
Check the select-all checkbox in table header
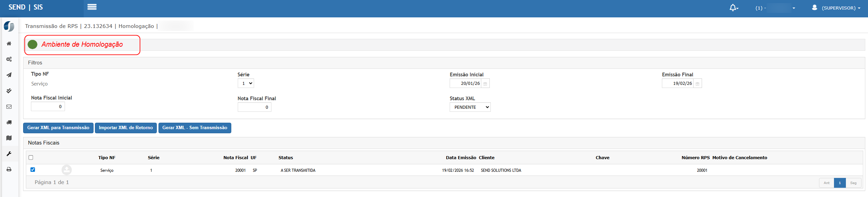(x=31, y=157)
